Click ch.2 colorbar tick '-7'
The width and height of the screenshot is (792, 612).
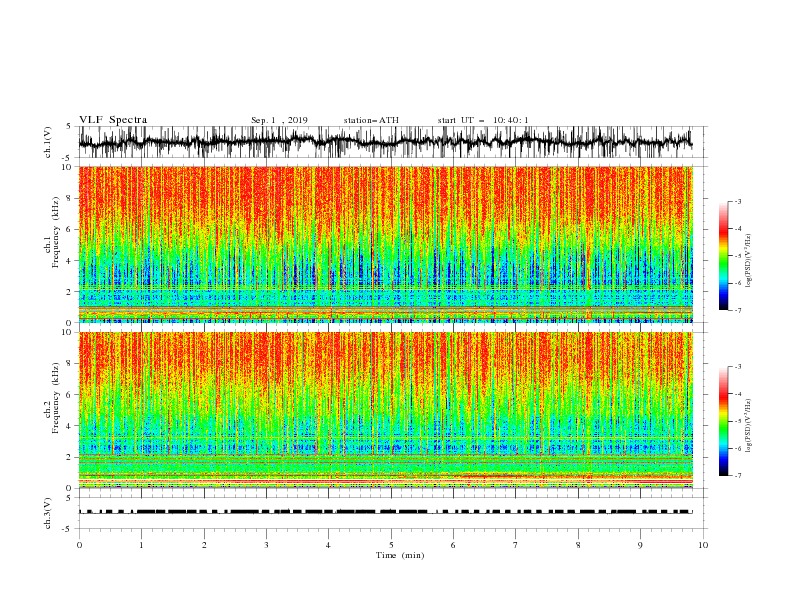coord(738,475)
